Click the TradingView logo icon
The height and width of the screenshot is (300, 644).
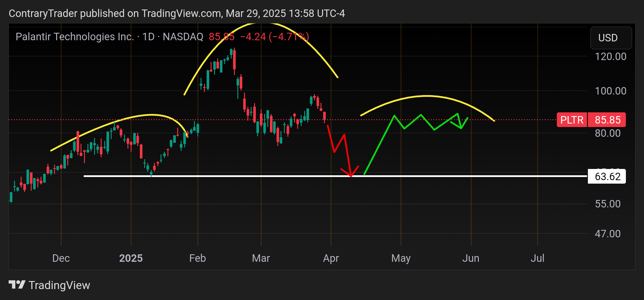17,285
